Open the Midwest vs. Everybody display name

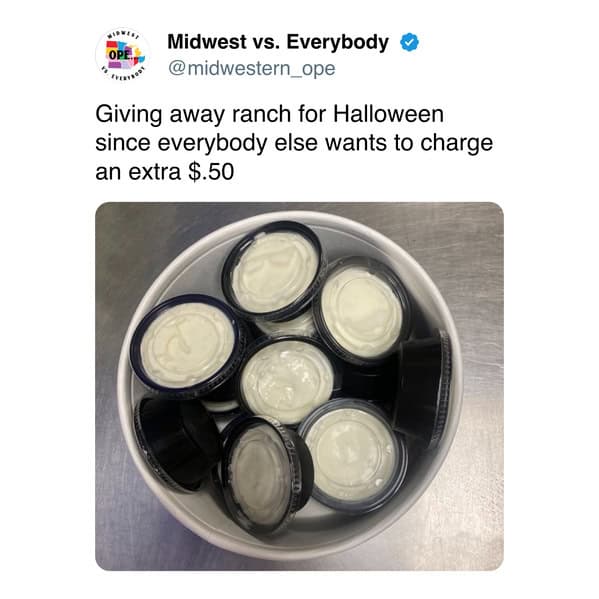(x=278, y=42)
